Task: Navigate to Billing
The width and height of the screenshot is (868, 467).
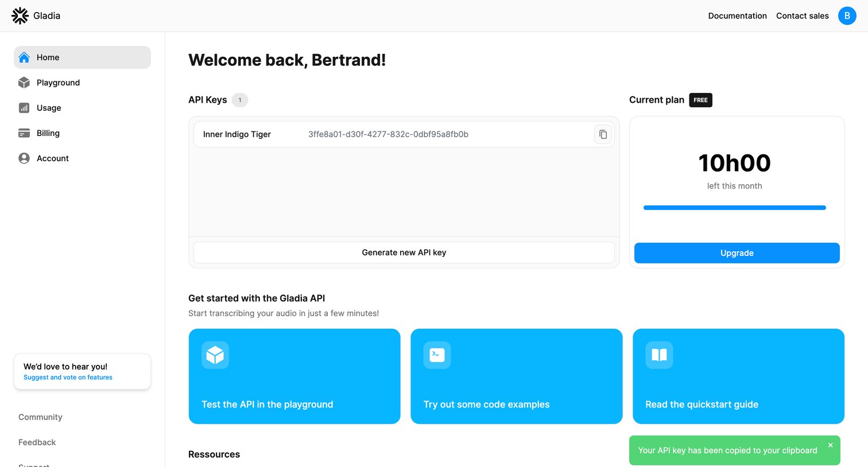Action: tap(83, 133)
